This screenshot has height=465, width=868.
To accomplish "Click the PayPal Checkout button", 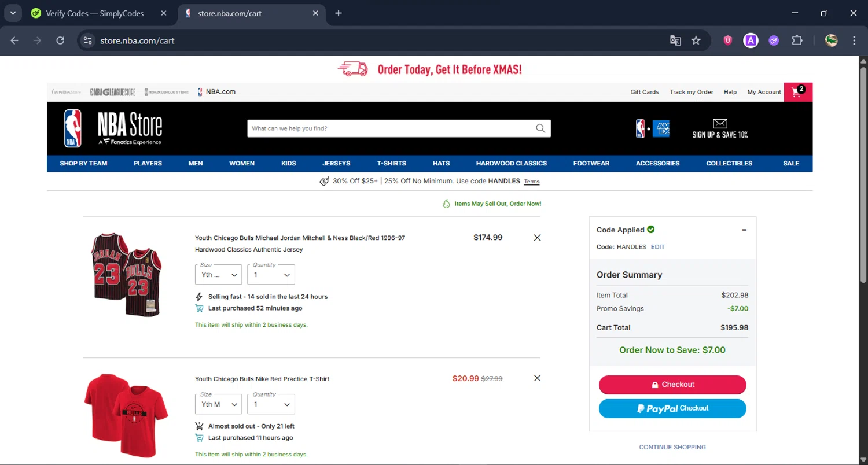I will (672, 408).
